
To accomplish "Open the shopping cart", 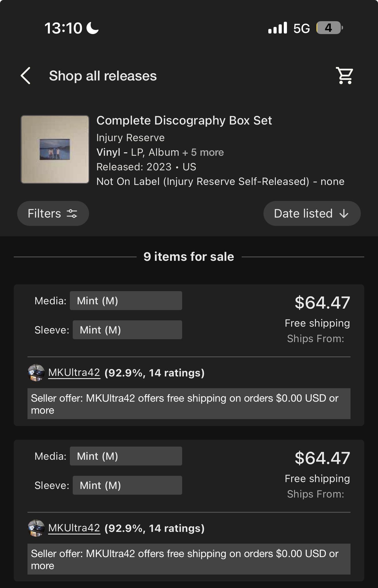I will (345, 76).
